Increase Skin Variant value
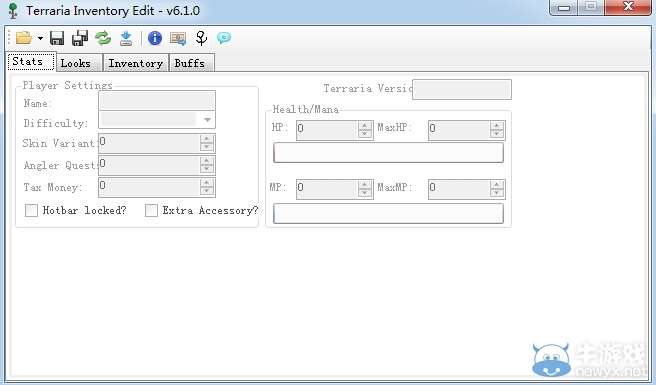 pyautogui.click(x=207, y=139)
